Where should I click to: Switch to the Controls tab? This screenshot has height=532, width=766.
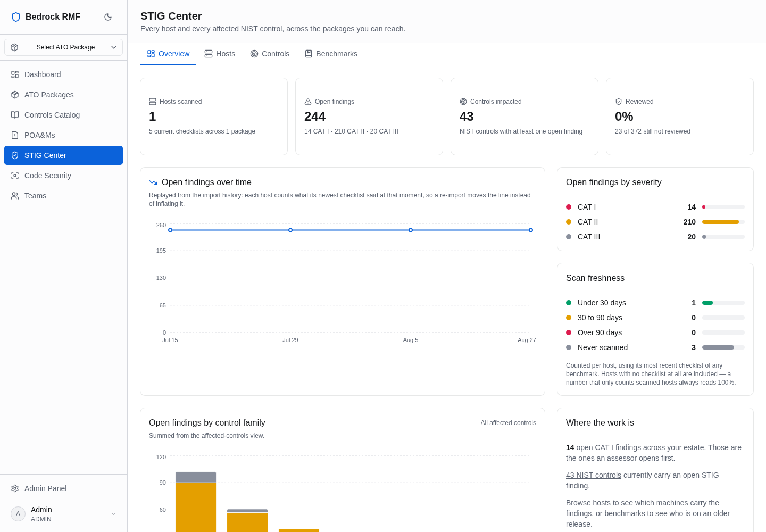click(x=270, y=54)
